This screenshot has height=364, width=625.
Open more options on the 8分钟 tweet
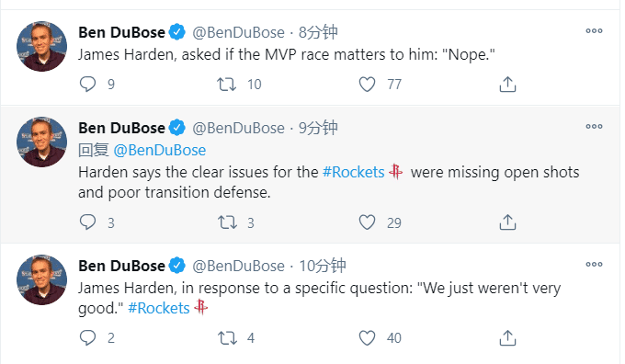tap(594, 30)
